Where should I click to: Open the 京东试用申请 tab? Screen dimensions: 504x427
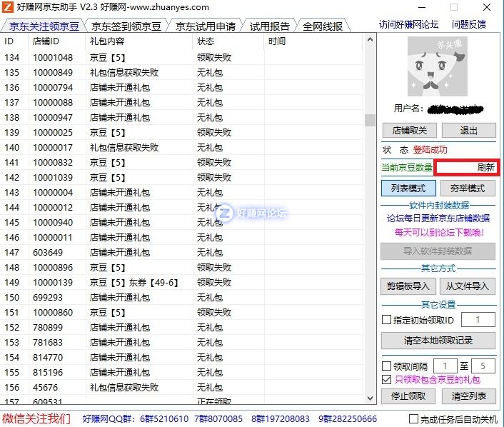pos(206,26)
